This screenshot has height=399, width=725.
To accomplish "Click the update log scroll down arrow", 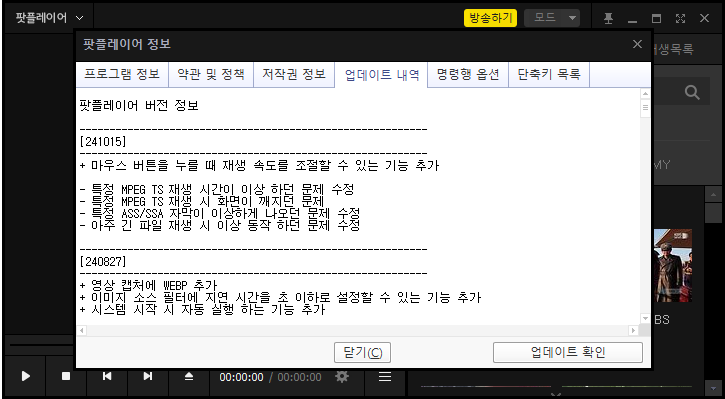I will tap(645, 319).
